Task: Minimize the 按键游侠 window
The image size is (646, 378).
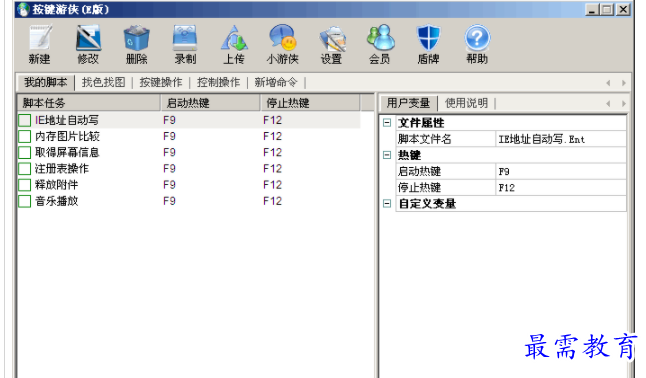Action: [x=592, y=9]
